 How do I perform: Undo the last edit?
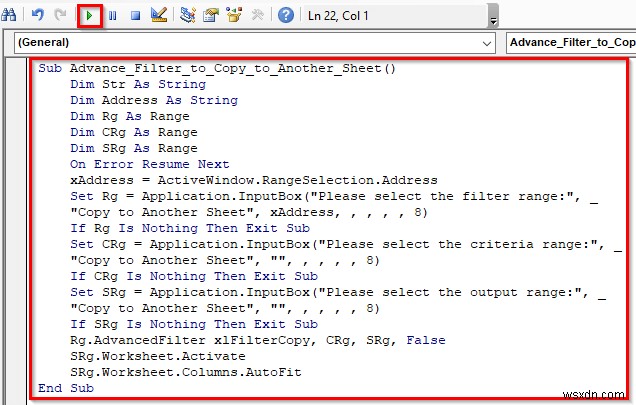click(37, 15)
